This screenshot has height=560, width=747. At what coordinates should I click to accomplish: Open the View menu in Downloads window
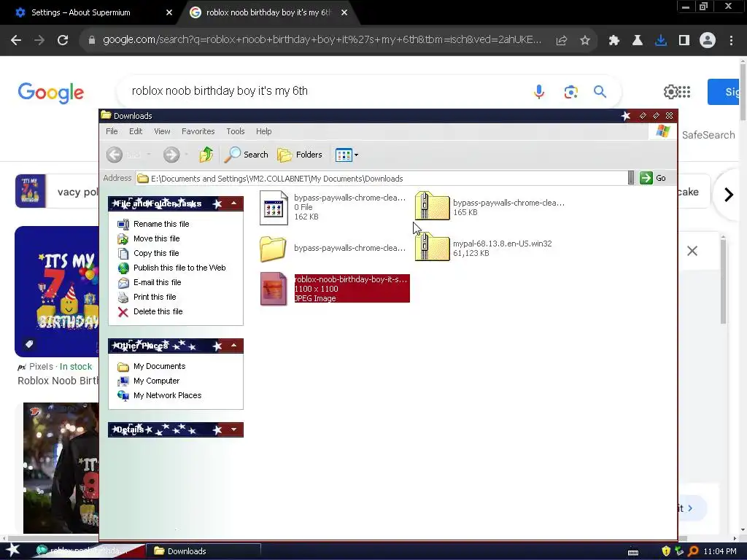coord(162,131)
